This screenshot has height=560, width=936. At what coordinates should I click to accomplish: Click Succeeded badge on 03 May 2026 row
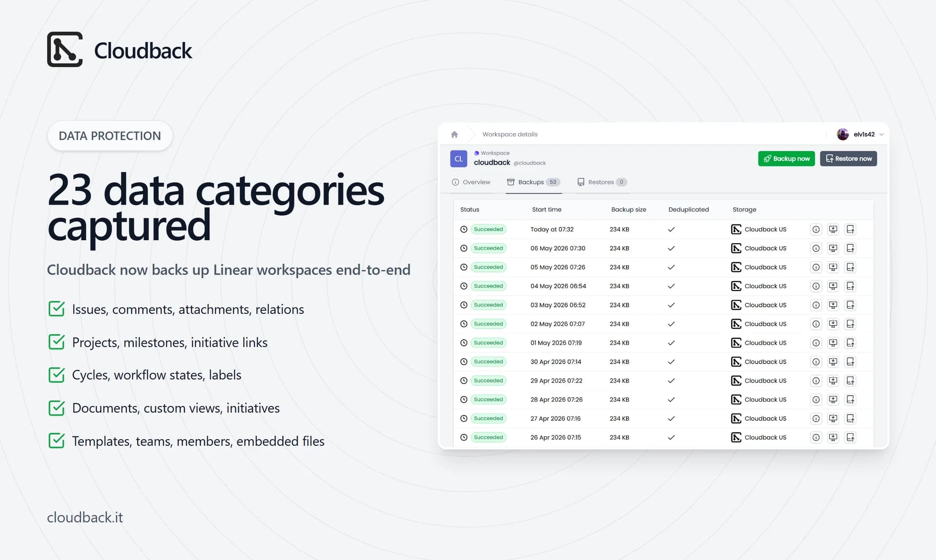[x=488, y=305]
